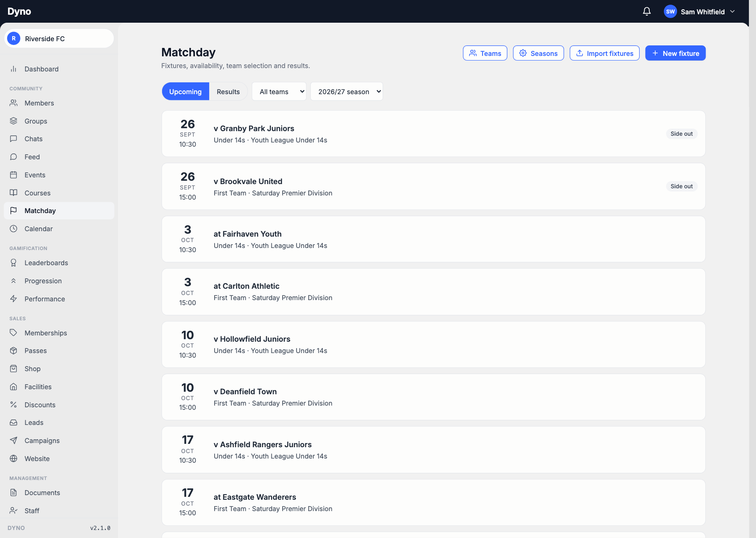Click the Matchday page heading
Screen dimensions: 756x538
[188, 52]
